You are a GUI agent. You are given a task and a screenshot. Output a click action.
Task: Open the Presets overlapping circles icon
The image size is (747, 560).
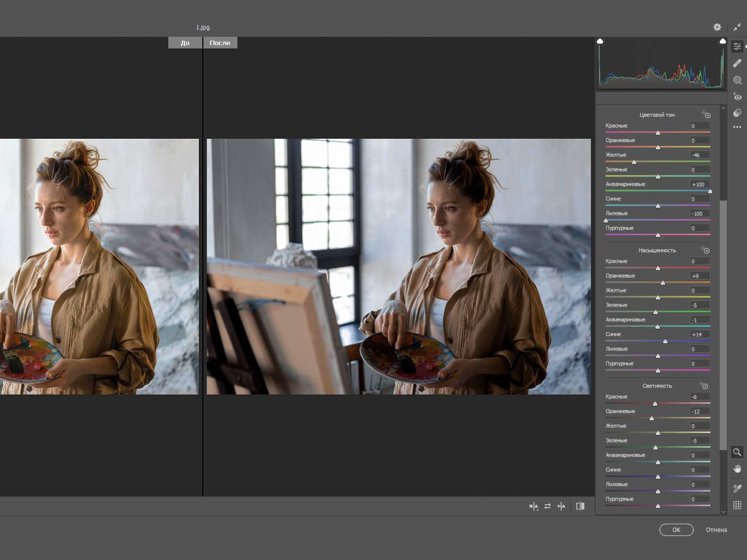pos(737,113)
